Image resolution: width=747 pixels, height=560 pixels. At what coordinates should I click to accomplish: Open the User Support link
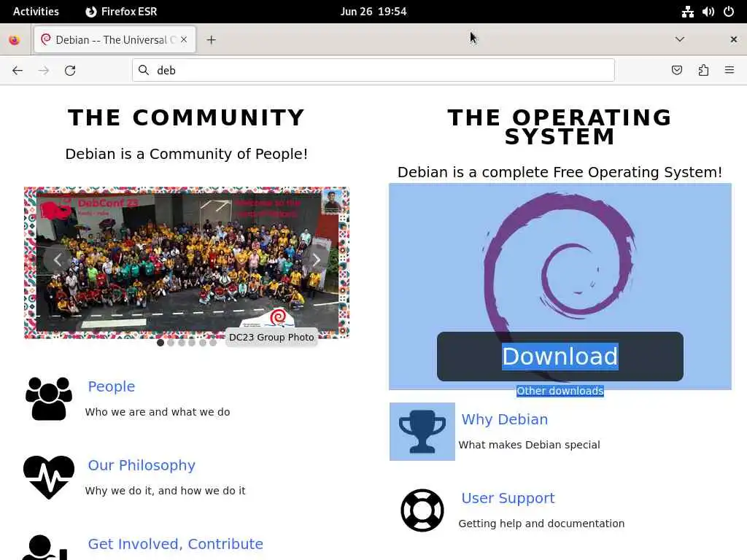tap(508, 498)
